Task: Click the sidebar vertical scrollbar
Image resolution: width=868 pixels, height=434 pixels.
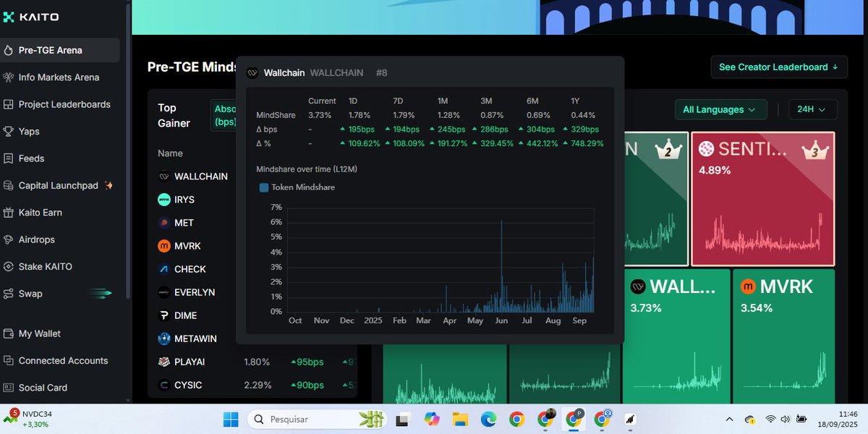Action: tap(129, 152)
